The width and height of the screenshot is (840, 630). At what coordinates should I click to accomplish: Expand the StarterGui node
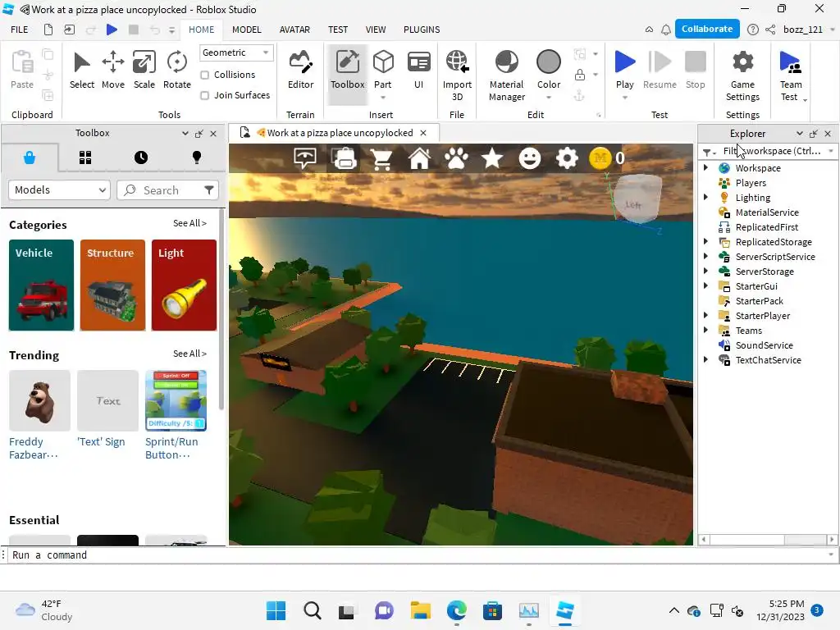click(x=705, y=285)
